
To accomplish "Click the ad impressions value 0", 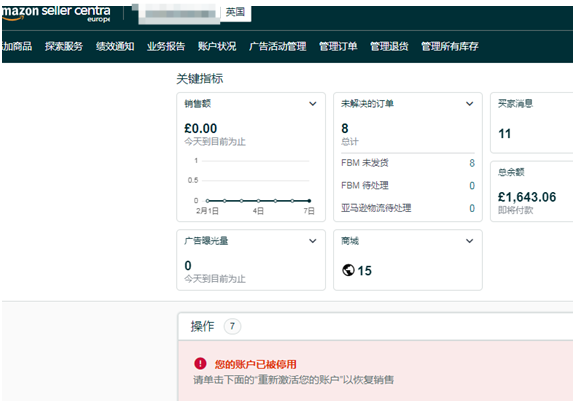I will (188, 265).
